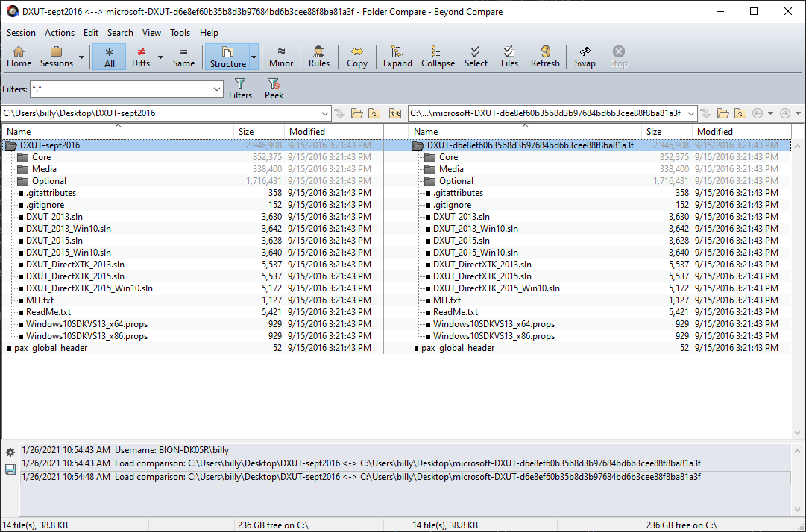
Task: Open the Sessions toolbar button
Action: (x=57, y=57)
